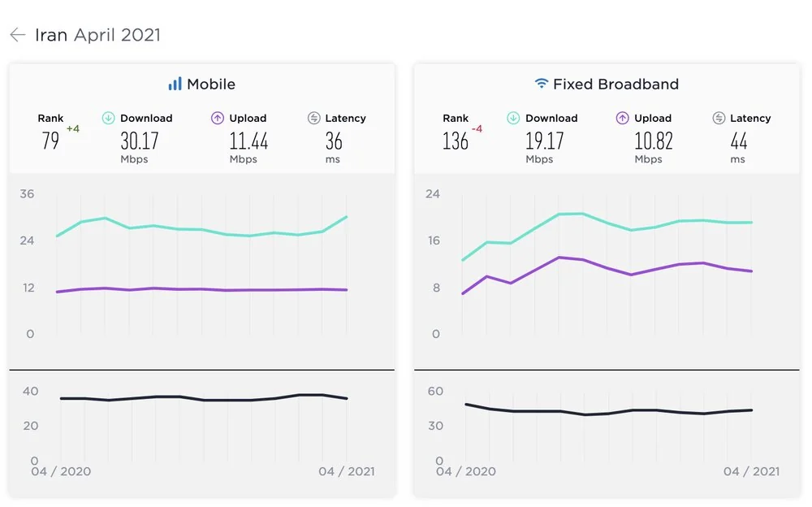
Task: Click the Mobile download speed 30.17 value
Action: pos(140,141)
